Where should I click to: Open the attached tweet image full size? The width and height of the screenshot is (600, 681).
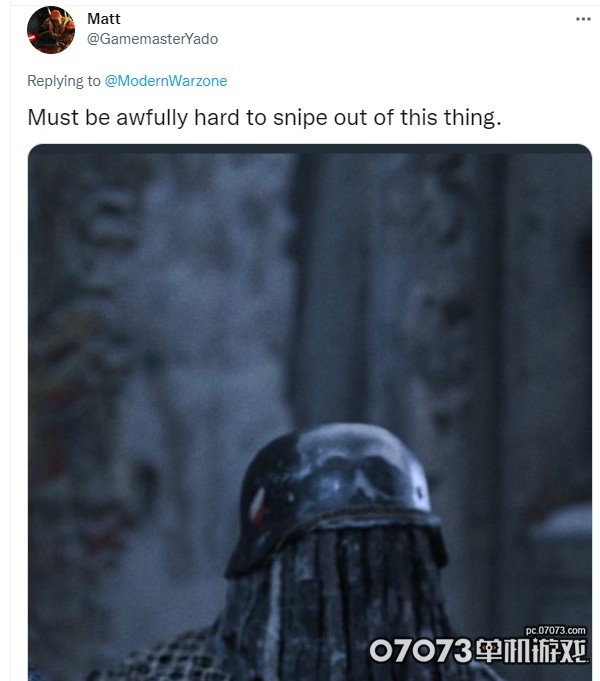(x=310, y=413)
